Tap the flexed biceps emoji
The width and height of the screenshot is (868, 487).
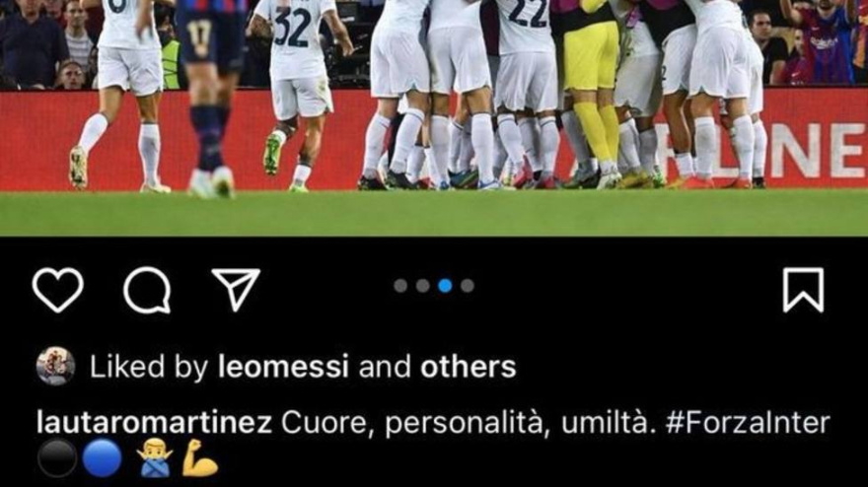pos(200,458)
